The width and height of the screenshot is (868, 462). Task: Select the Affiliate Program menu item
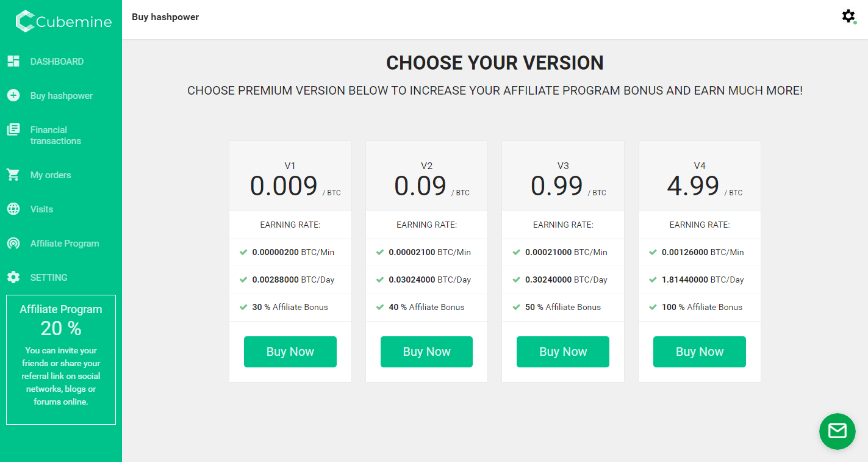click(65, 244)
